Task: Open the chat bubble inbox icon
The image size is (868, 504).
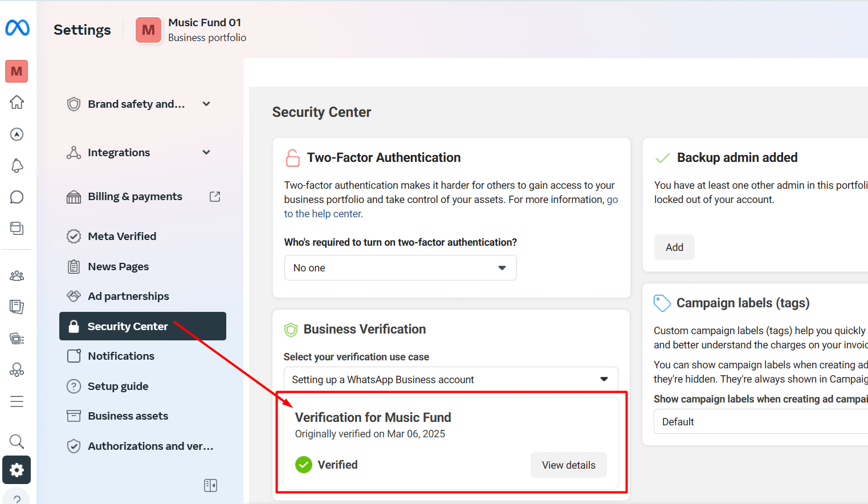Action: tap(17, 197)
